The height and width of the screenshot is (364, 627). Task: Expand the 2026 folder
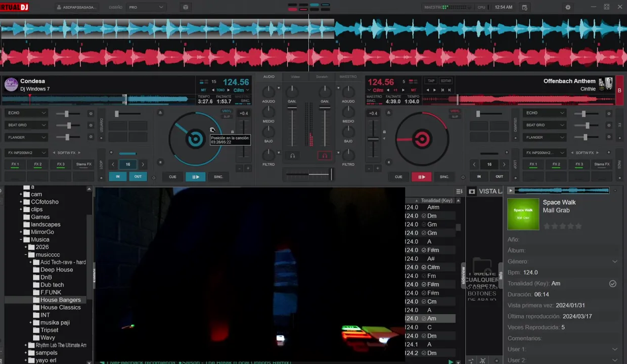point(26,247)
